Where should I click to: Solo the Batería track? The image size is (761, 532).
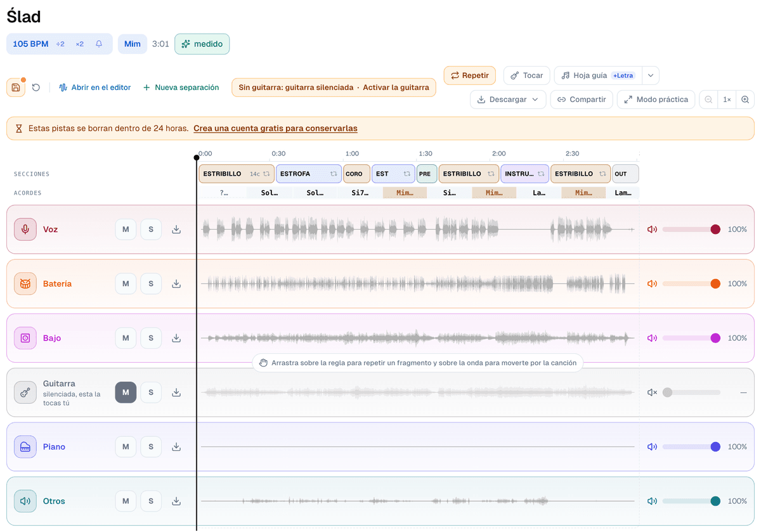click(x=151, y=283)
